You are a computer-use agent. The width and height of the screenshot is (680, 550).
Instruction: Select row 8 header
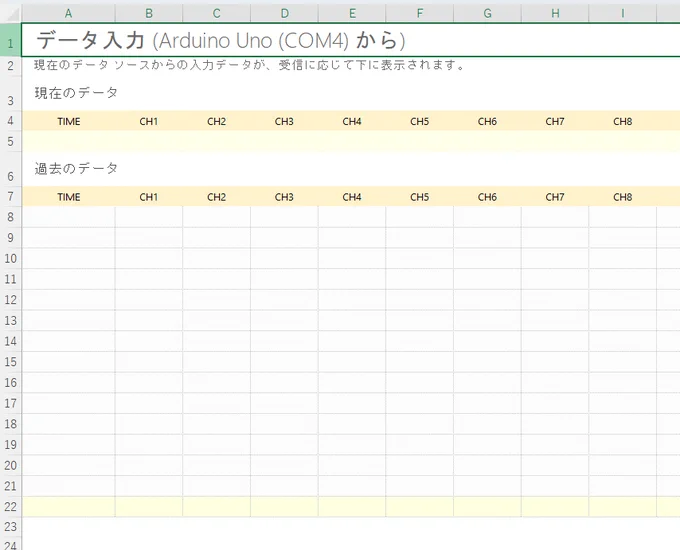(10, 217)
